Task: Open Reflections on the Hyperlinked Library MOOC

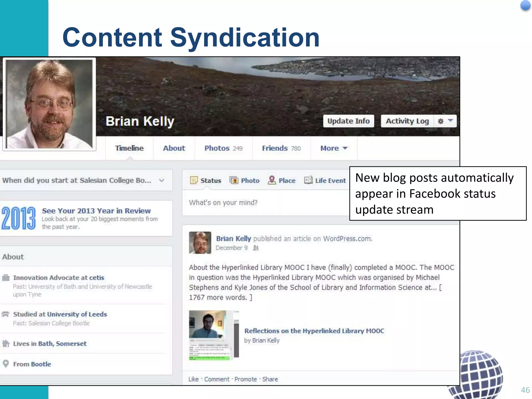Action: [x=314, y=331]
